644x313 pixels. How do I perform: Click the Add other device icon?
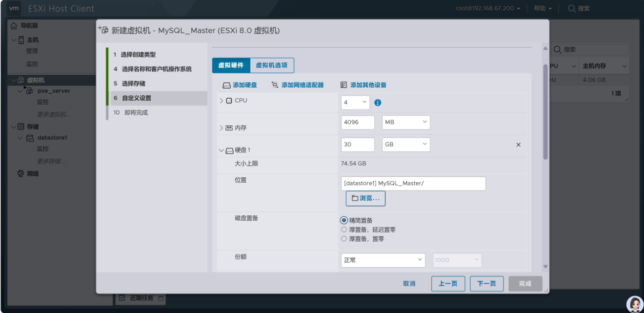coord(343,85)
